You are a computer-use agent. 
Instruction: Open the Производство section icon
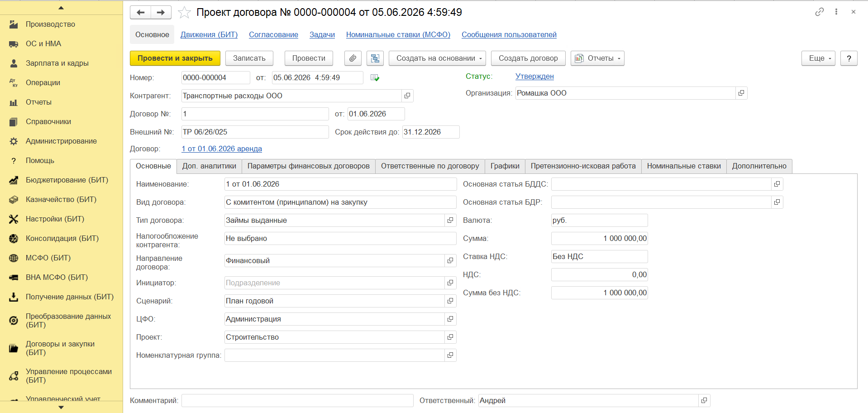click(14, 24)
